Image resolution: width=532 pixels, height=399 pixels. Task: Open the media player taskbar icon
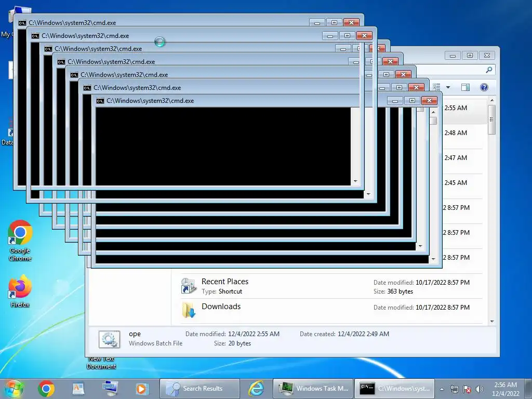tap(142, 389)
